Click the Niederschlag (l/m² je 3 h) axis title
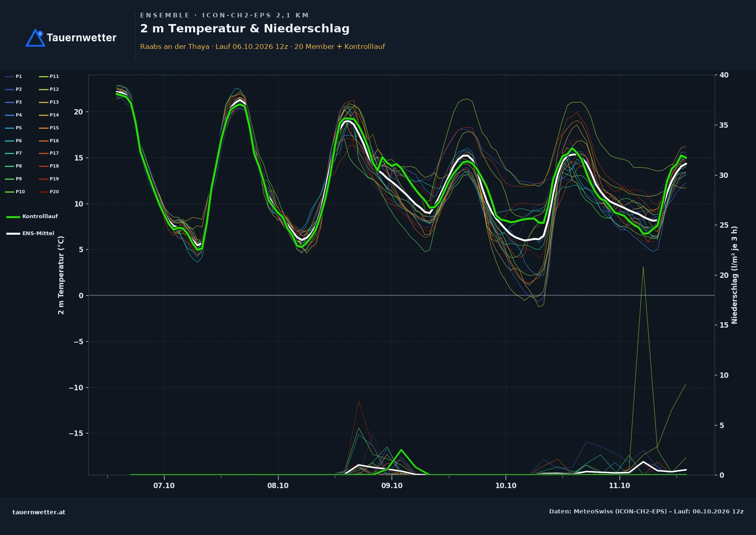 (x=734, y=275)
